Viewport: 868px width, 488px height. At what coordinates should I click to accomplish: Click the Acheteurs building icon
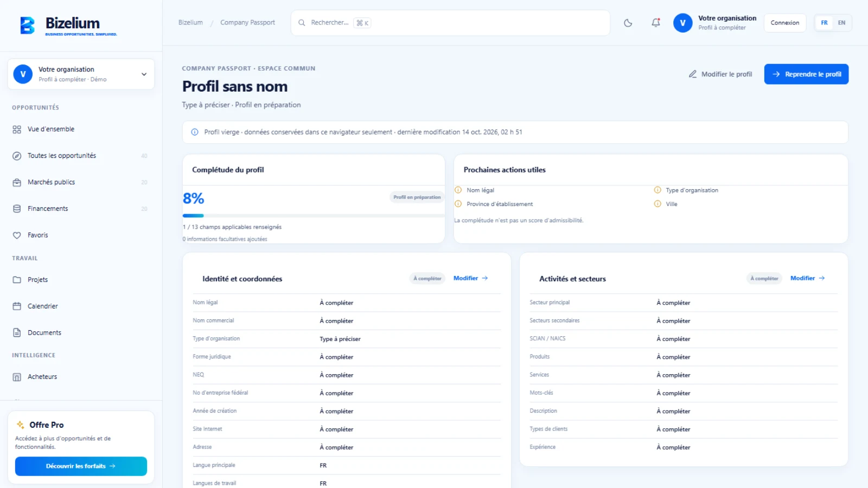click(17, 377)
